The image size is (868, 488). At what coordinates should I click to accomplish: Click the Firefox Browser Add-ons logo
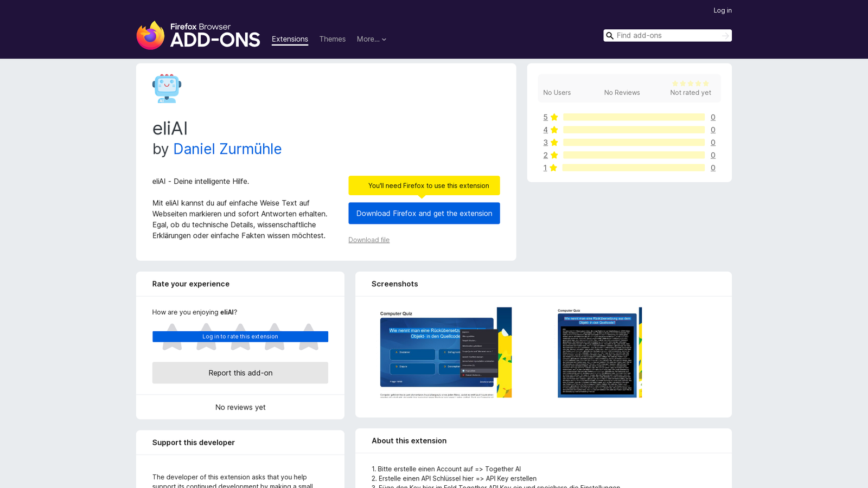(x=198, y=35)
